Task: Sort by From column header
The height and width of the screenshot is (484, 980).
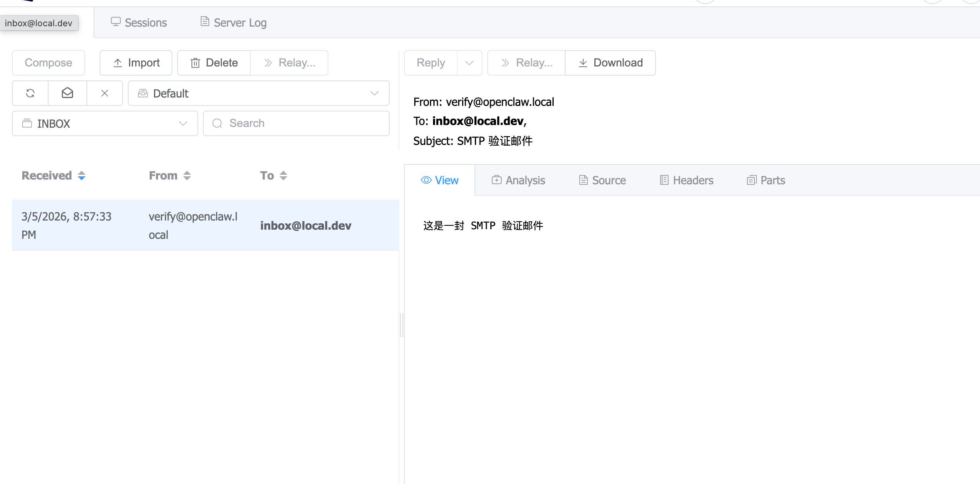Action: click(x=170, y=176)
